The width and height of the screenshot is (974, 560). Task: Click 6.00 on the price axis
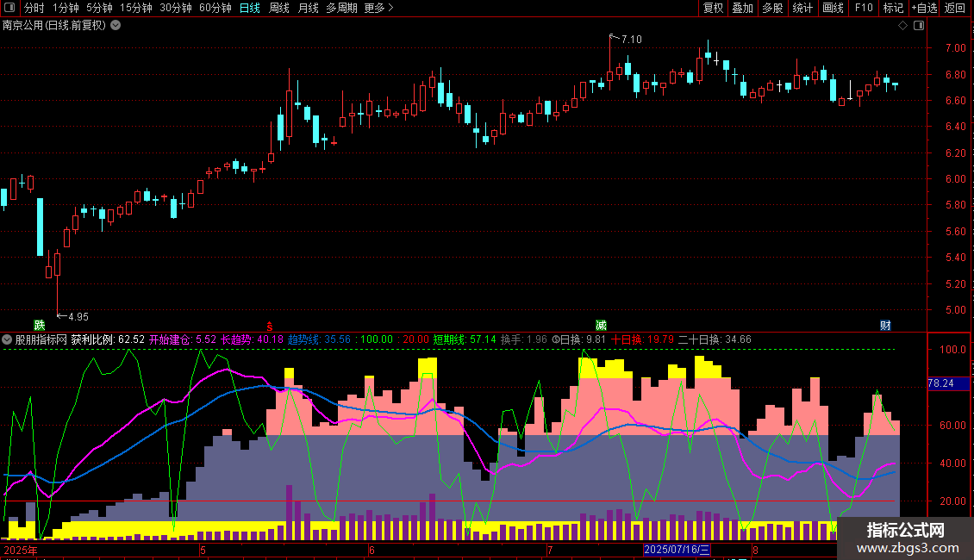(x=955, y=179)
